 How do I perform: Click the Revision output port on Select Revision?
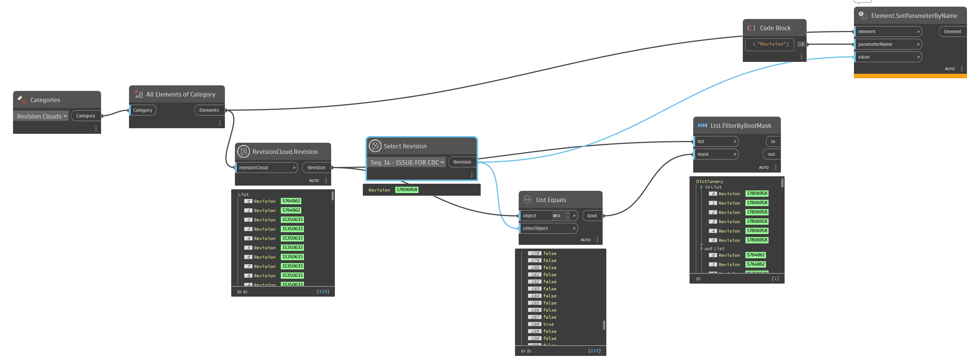(462, 162)
